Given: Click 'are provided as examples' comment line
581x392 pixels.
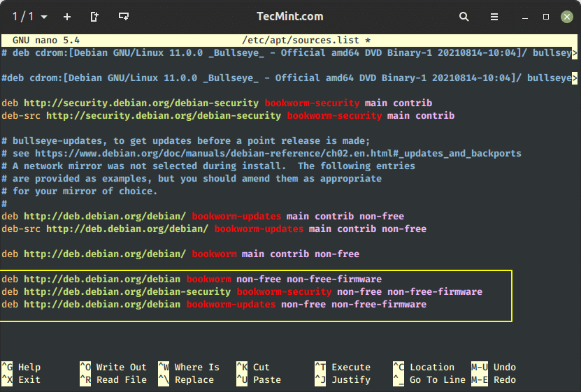Looking at the screenshot, I should [x=192, y=179].
